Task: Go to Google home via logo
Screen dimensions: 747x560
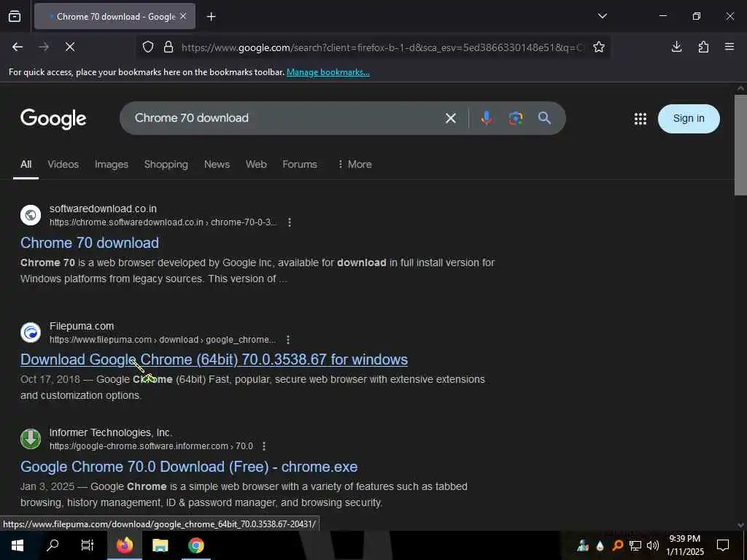Action: point(53,119)
